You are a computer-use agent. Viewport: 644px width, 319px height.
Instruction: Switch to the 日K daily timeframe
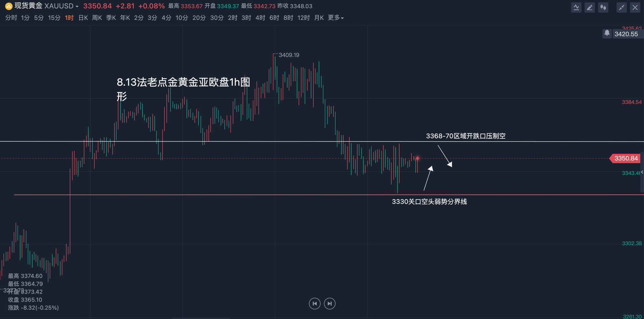(x=83, y=18)
